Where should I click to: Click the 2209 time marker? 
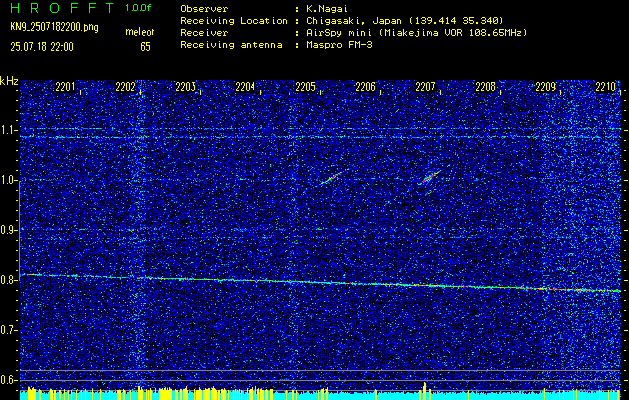click(x=546, y=87)
